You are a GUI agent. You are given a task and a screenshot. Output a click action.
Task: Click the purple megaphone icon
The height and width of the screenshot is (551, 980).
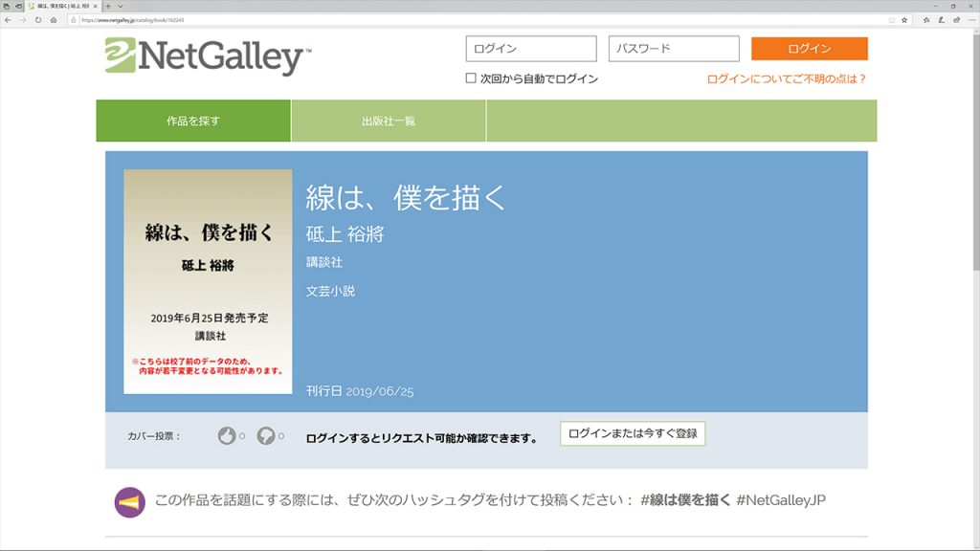pos(129,501)
